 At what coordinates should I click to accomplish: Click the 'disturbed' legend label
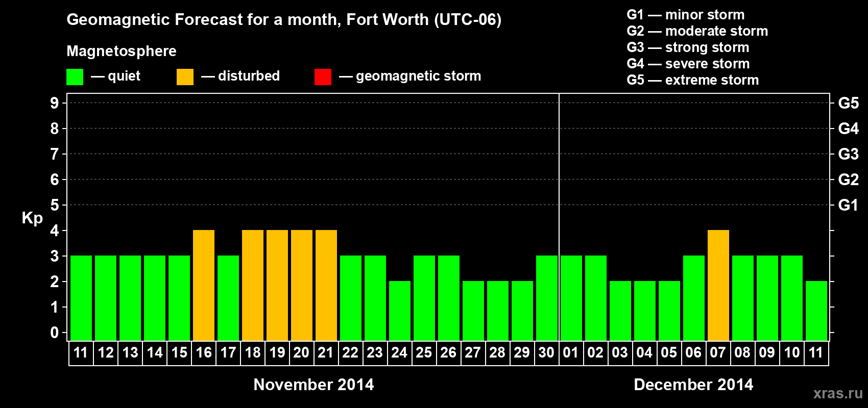click(249, 76)
